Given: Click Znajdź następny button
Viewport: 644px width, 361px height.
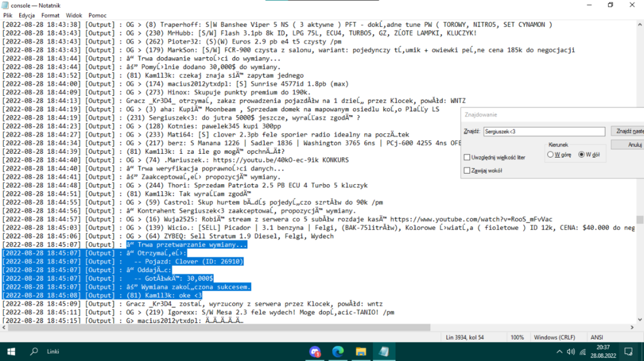Looking at the screenshot, I should [x=627, y=131].
